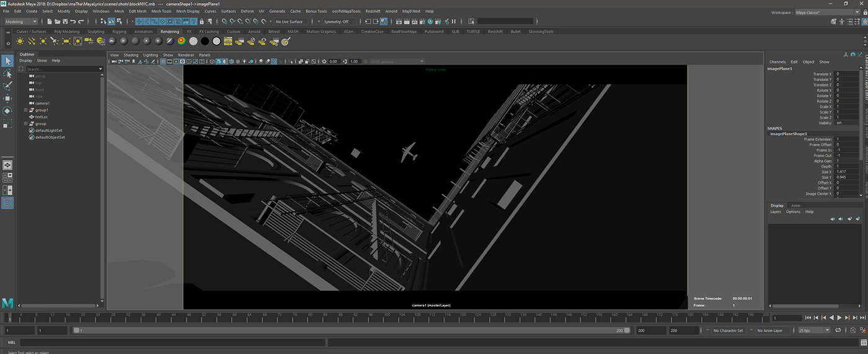This screenshot has height=354, width=868.
Task: Click the Undo arrow in the status line
Action: pyautogui.click(x=73, y=22)
